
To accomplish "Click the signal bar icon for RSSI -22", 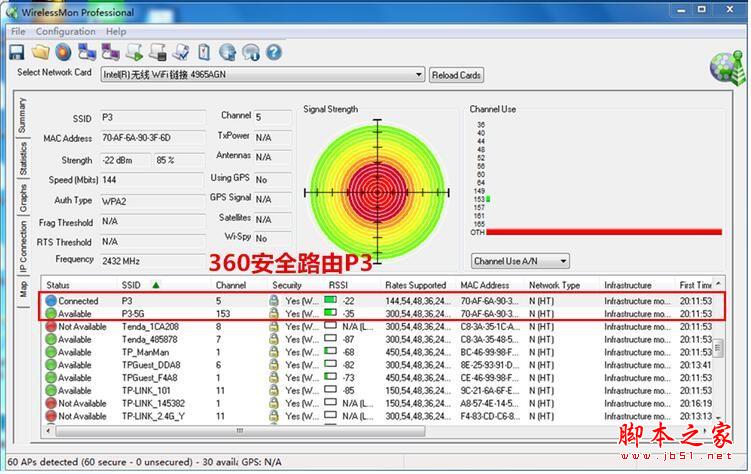I will click(330, 300).
